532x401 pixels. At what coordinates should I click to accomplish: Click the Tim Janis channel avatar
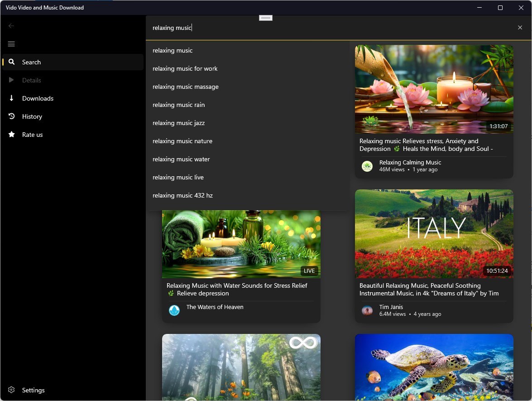click(x=367, y=310)
